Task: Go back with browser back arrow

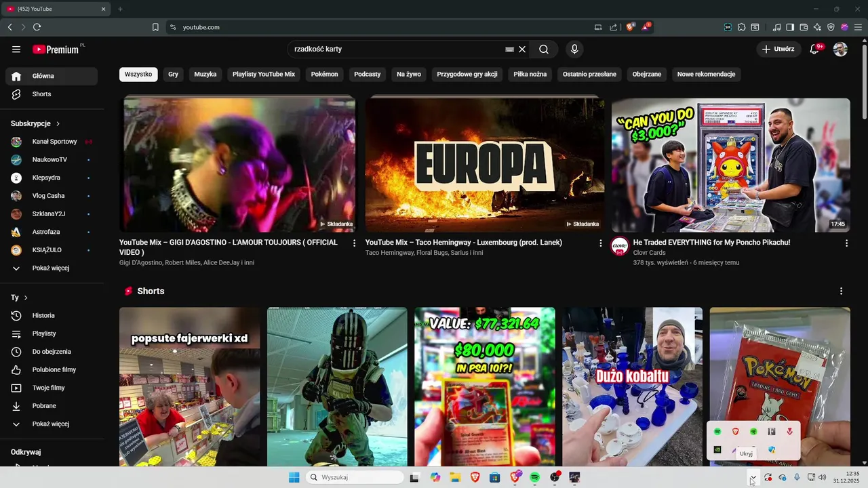Action: pyautogui.click(x=9, y=27)
